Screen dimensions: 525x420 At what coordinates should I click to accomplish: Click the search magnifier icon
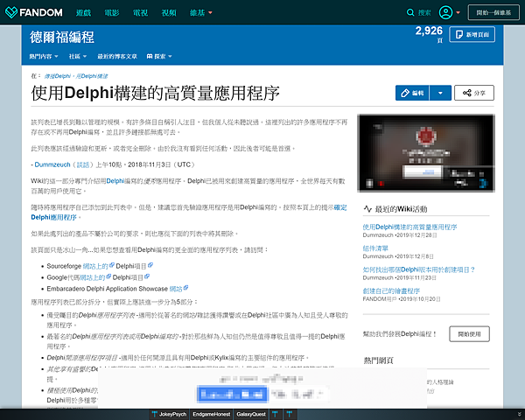[x=410, y=13]
